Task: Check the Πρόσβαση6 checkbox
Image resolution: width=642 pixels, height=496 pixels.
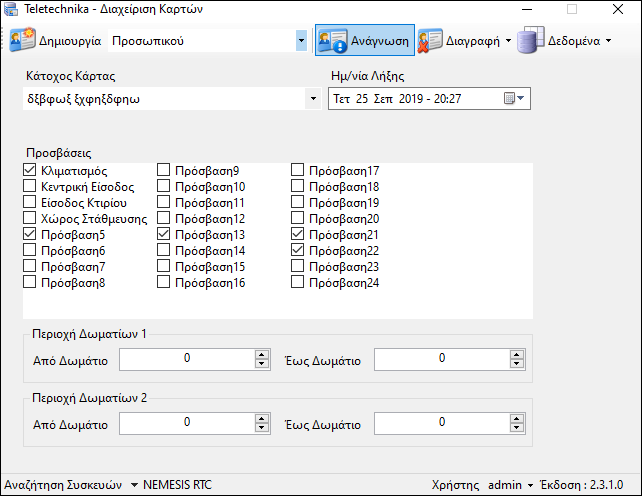Action: tap(29, 250)
